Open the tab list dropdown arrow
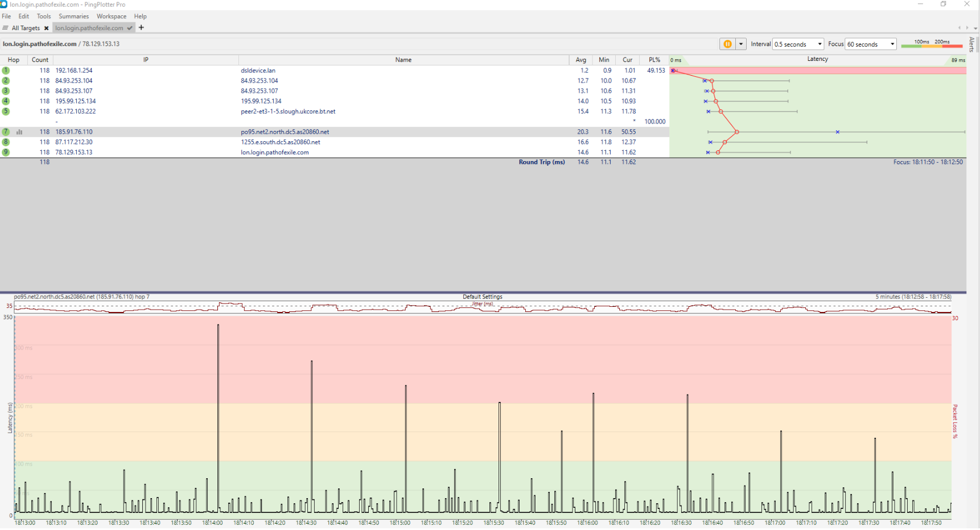This screenshot has height=530, width=980. [x=975, y=28]
